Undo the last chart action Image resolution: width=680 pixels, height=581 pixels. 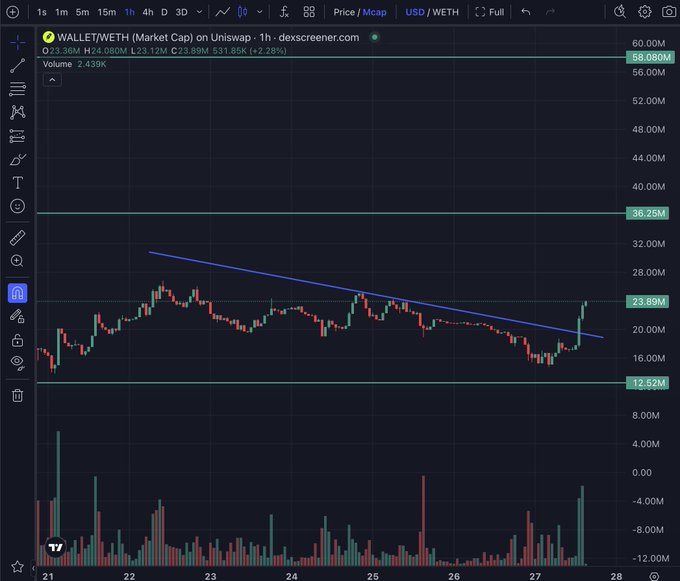tap(526, 12)
